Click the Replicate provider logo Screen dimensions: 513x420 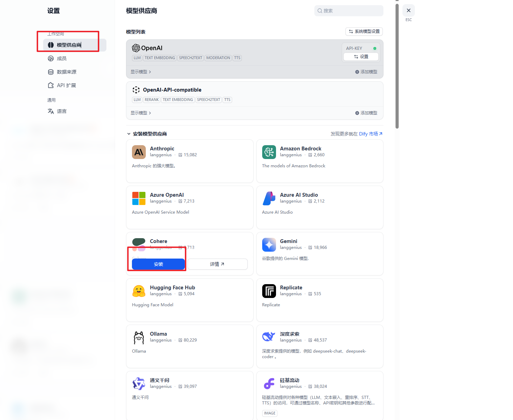click(269, 291)
